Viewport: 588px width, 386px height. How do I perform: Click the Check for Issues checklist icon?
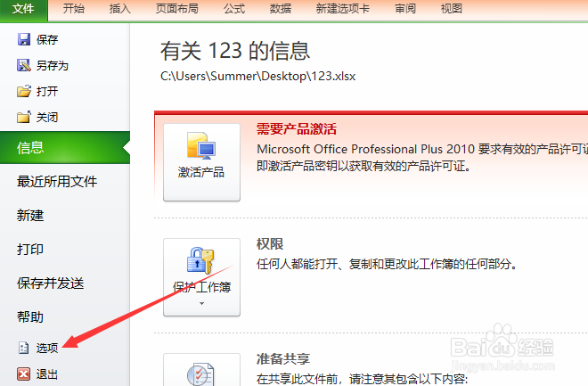200,374
